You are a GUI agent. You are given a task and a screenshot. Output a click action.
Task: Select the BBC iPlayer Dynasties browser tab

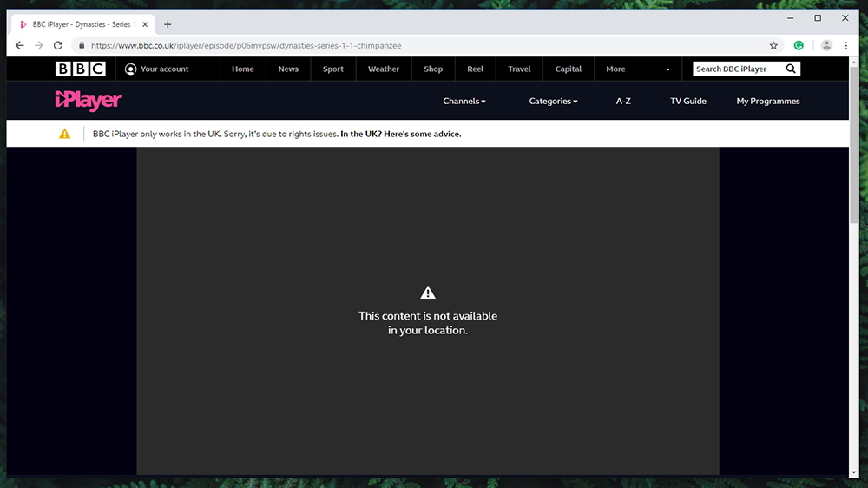(x=83, y=24)
